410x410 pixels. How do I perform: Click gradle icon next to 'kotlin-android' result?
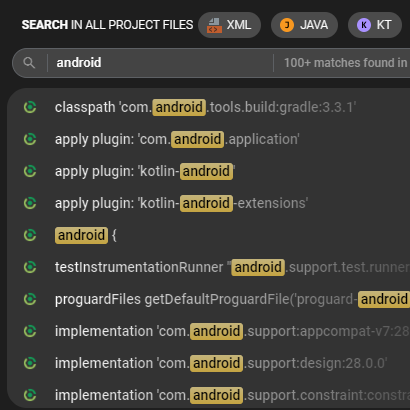tap(30, 171)
